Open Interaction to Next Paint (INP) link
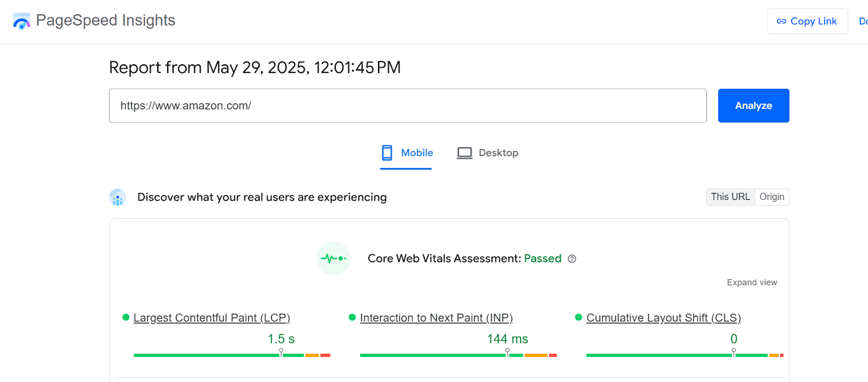Viewport: 868px width, 382px height. [x=436, y=318]
